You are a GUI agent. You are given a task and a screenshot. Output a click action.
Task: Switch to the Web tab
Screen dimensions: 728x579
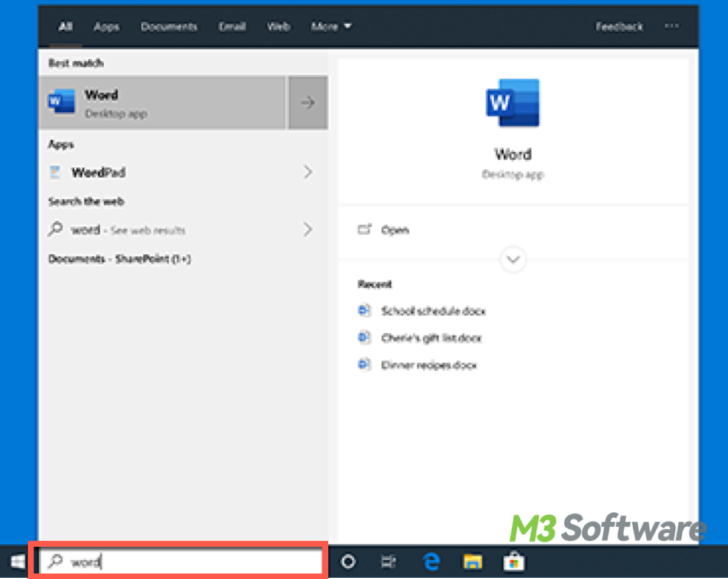[x=278, y=27]
